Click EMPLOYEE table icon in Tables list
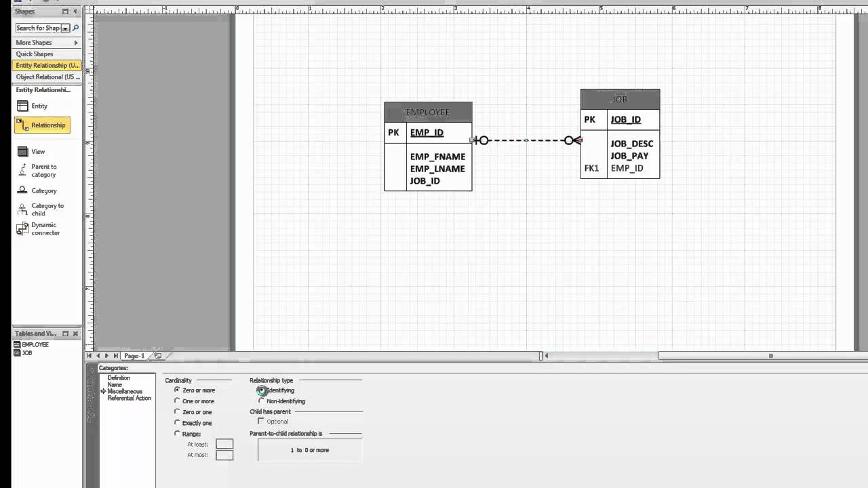 click(18, 344)
